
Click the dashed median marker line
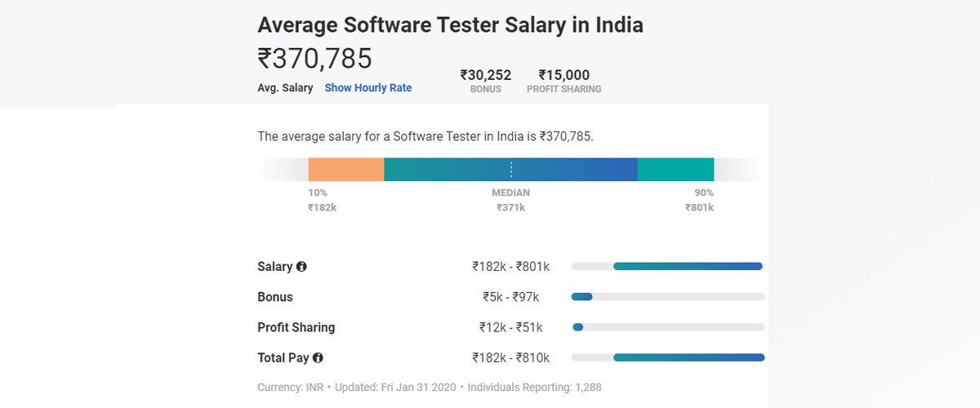pyautogui.click(x=511, y=170)
